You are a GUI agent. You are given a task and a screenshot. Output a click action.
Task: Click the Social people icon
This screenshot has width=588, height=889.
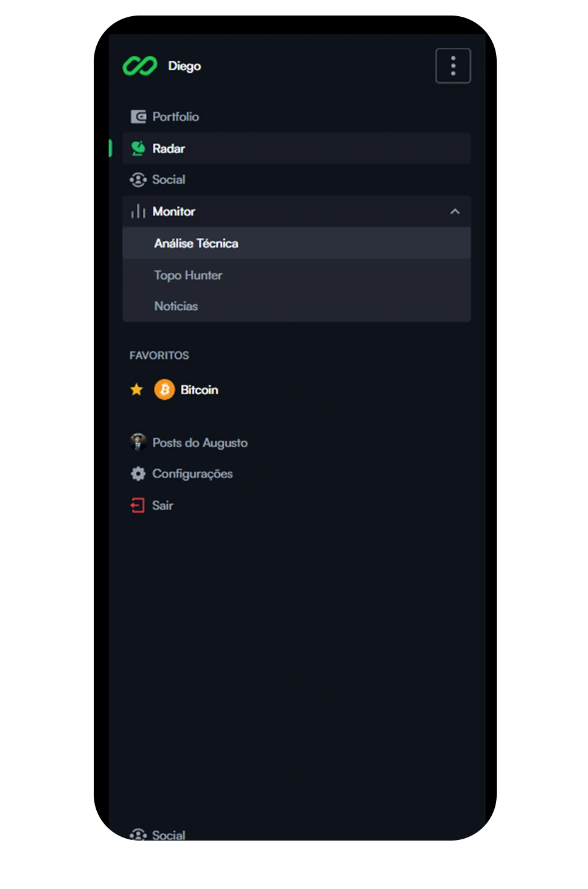coord(138,179)
